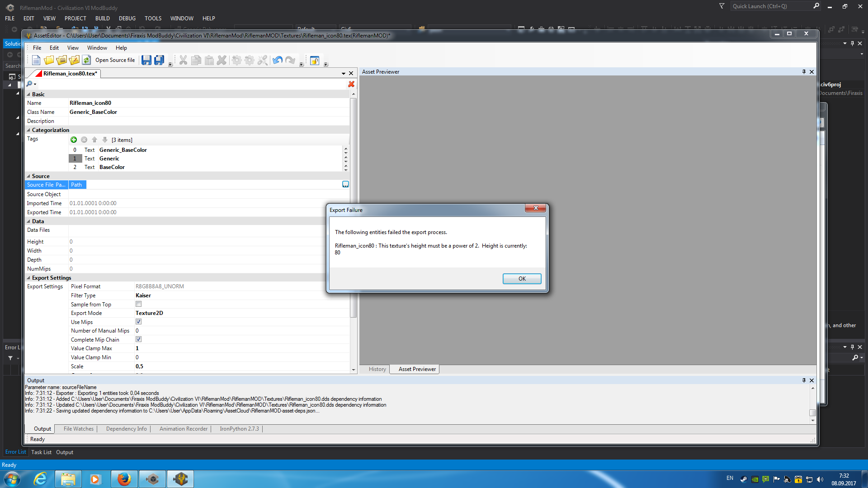This screenshot has height=488, width=868.
Task: Collapse the Data section
Action: coord(28,221)
